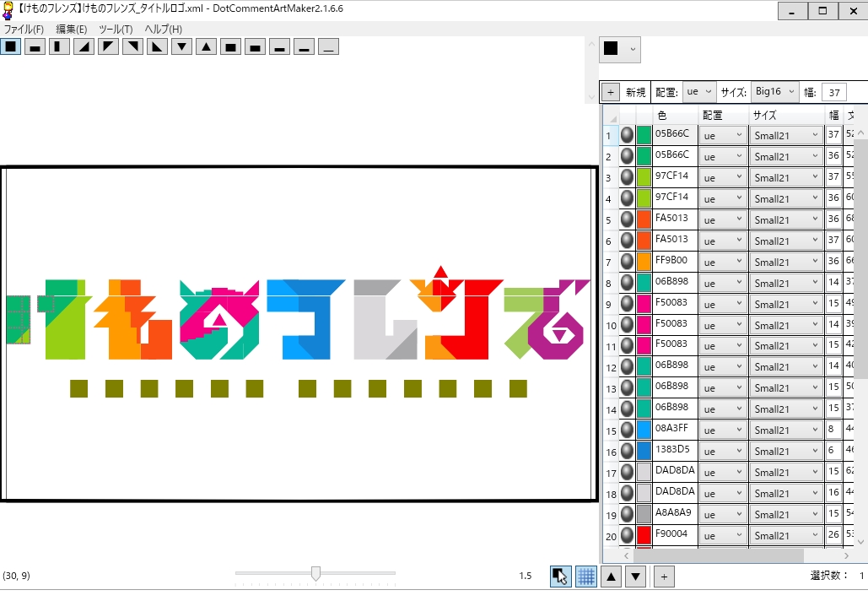Screen dimensions: 868x601
Task: Click the sphere icon in row 7
Action: [627, 262]
